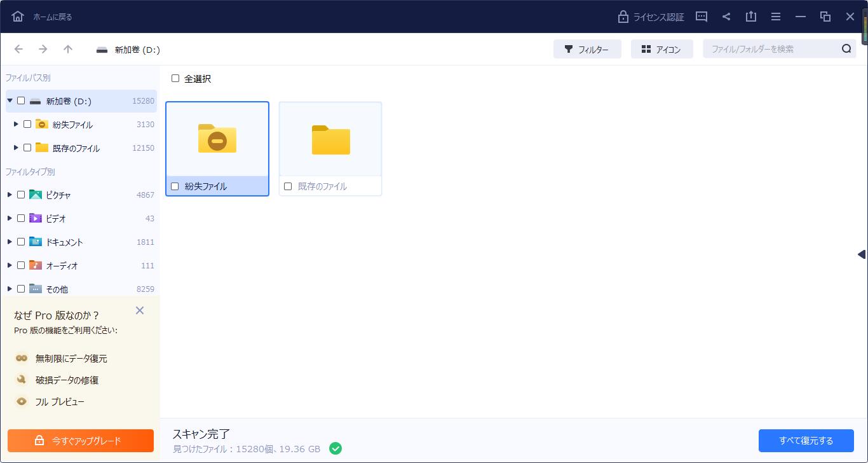Image resolution: width=868 pixels, height=463 pixels.
Task: Open the フィルター filter tool
Action: pyautogui.click(x=587, y=48)
